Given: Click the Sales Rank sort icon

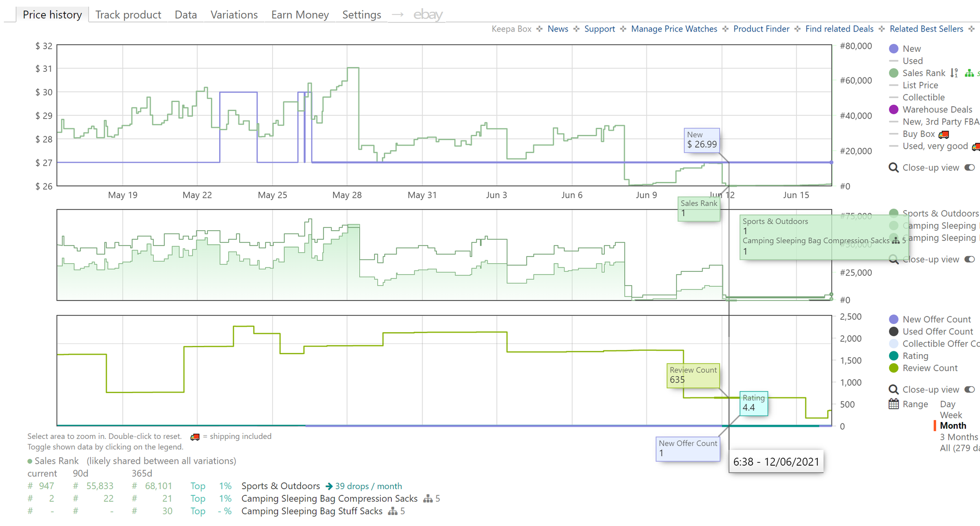Looking at the screenshot, I should click(954, 73).
